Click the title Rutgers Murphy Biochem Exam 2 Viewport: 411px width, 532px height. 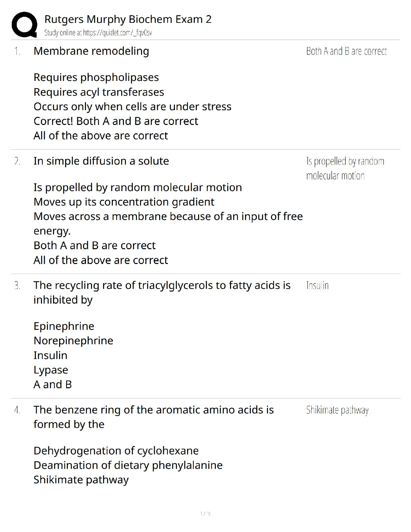(128, 19)
